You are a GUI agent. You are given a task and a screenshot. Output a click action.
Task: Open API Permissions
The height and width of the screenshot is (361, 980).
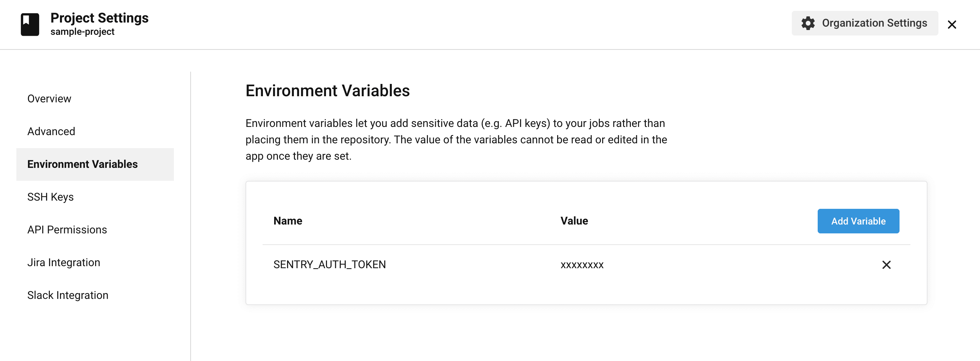point(67,229)
